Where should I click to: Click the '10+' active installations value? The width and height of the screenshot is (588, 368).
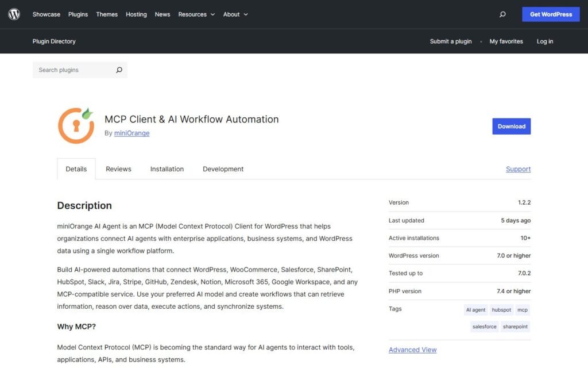(x=525, y=238)
